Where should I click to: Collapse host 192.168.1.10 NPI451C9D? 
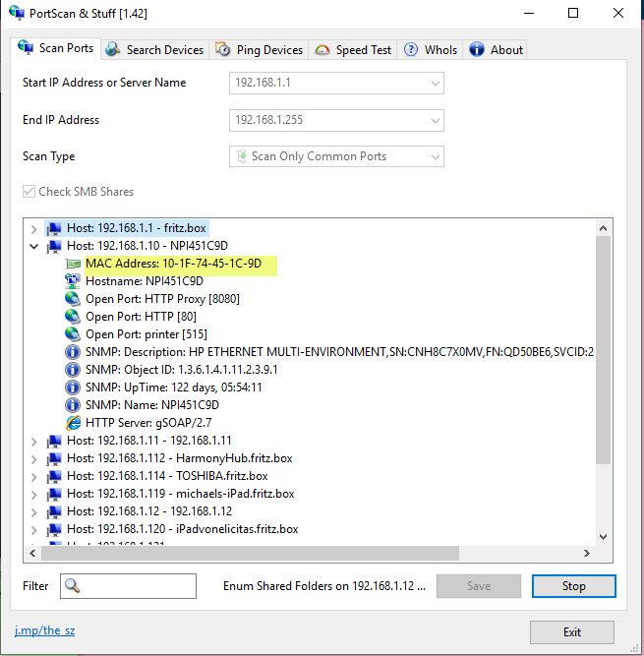(33, 247)
